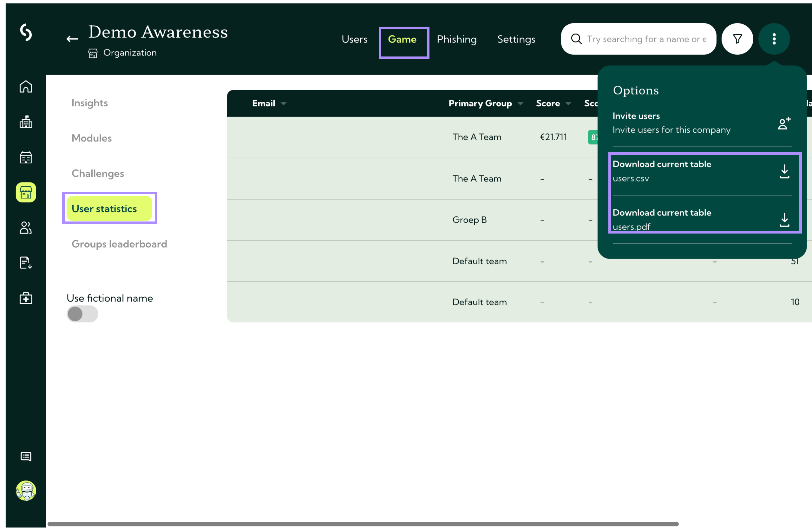Click the users.pdf download arrow icon
The height and width of the screenshot is (528, 812).
(x=785, y=220)
